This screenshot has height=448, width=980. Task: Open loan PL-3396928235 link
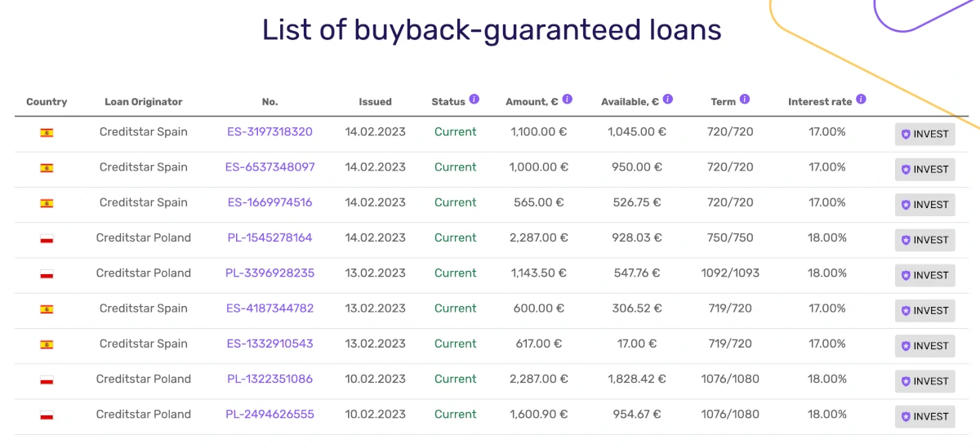[269, 273]
